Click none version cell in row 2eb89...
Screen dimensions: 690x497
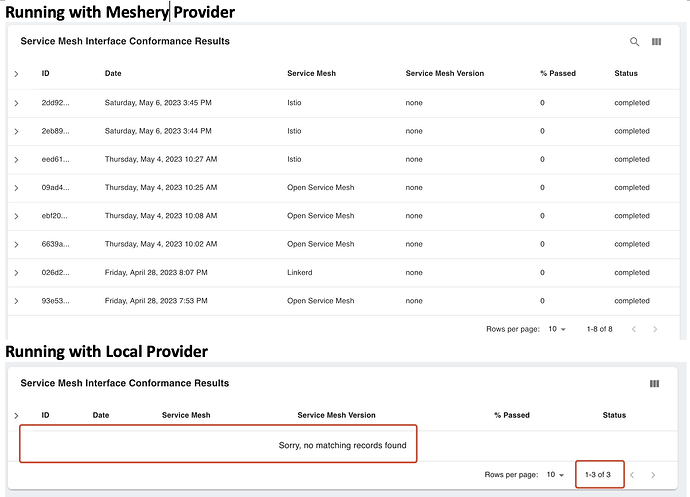tap(414, 131)
